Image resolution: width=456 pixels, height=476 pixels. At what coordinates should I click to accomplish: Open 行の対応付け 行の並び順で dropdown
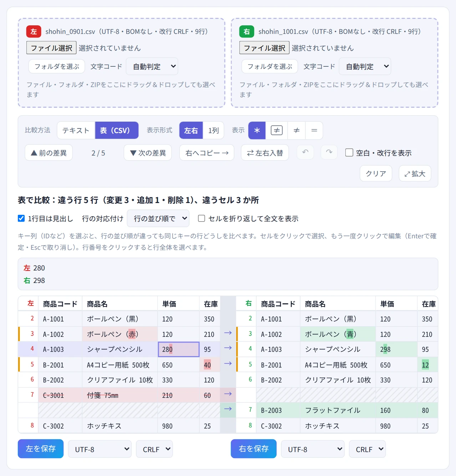click(158, 218)
